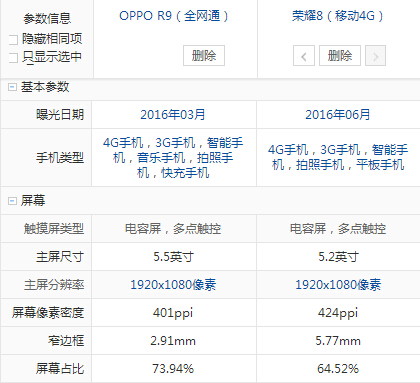Open the OPPO R9（全网通）product link
This screenshot has width=420, height=383.
174,16
